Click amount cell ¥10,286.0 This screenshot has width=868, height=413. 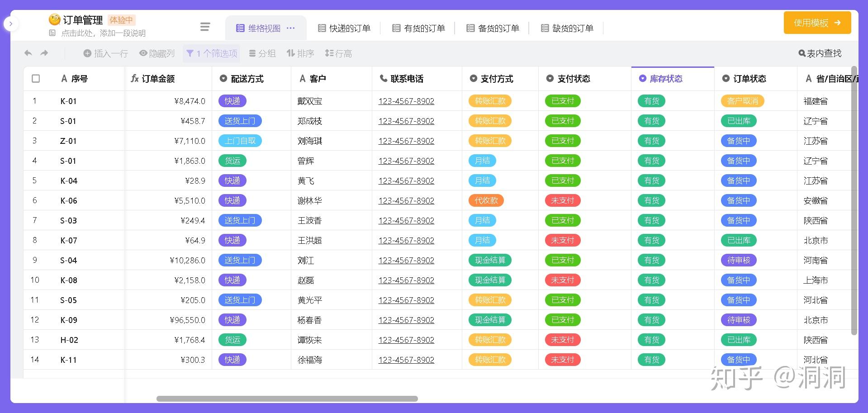coord(168,260)
